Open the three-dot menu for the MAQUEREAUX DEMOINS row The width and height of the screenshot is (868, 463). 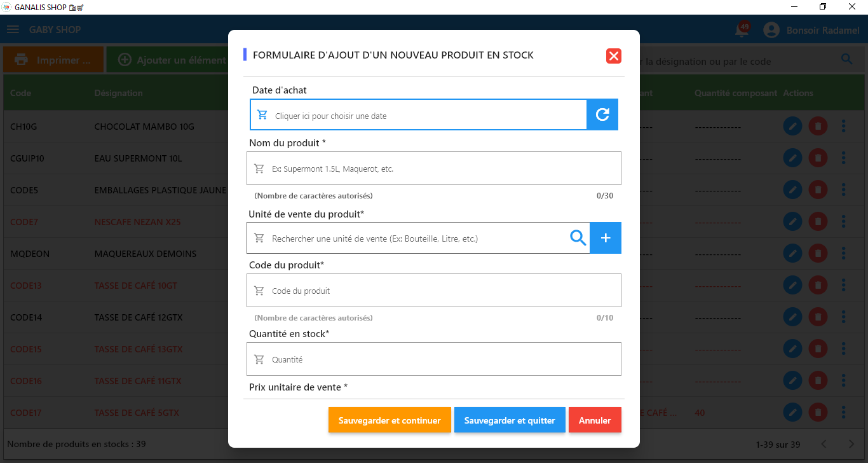point(844,253)
